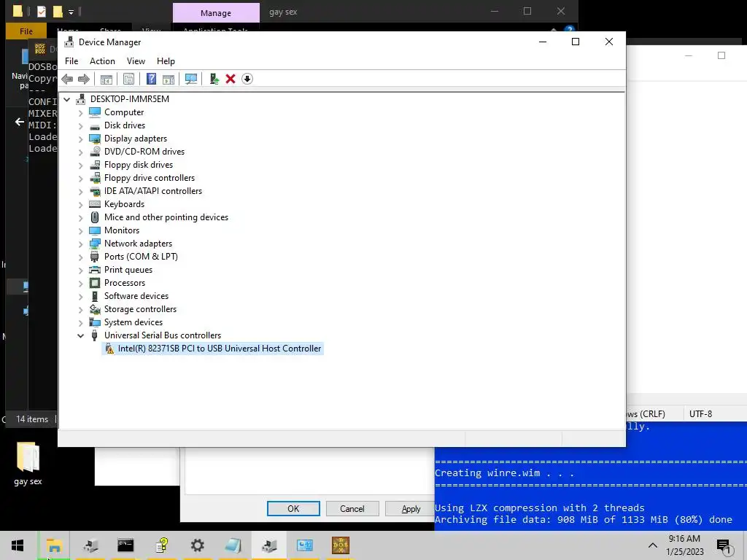This screenshot has height=560, width=747.
Task: Click Apply in the background dialog
Action: (x=411, y=508)
